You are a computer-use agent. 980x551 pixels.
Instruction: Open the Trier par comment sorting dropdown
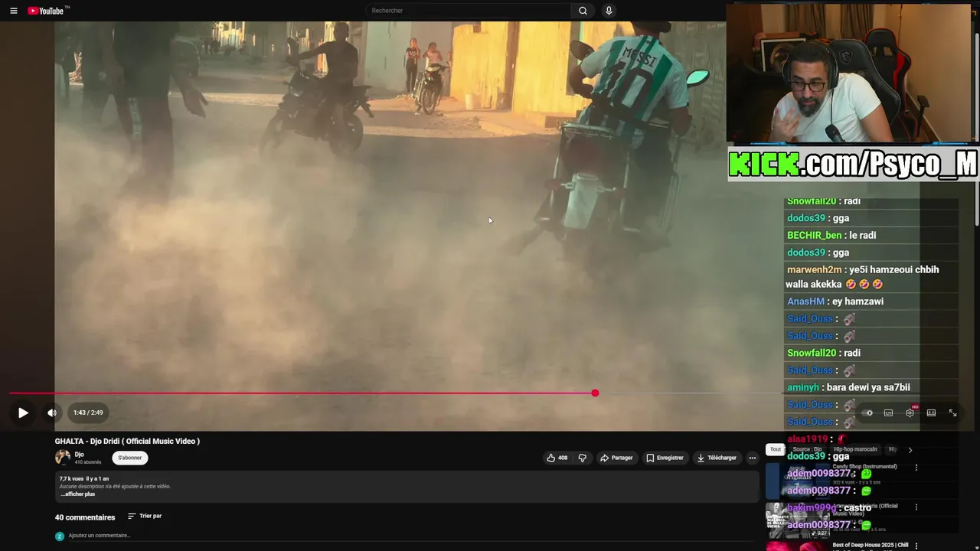click(145, 516)
